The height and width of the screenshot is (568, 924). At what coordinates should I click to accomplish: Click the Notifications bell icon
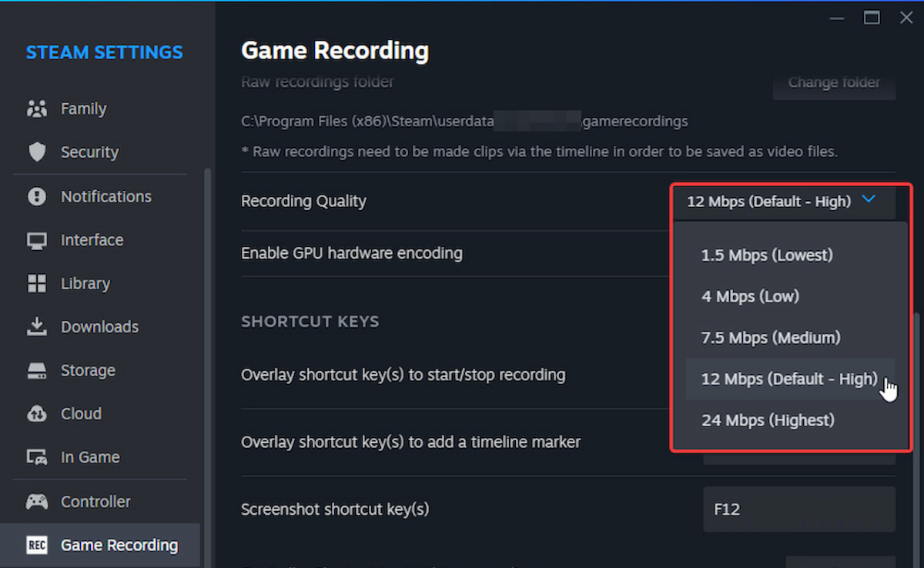click(36, 196)
